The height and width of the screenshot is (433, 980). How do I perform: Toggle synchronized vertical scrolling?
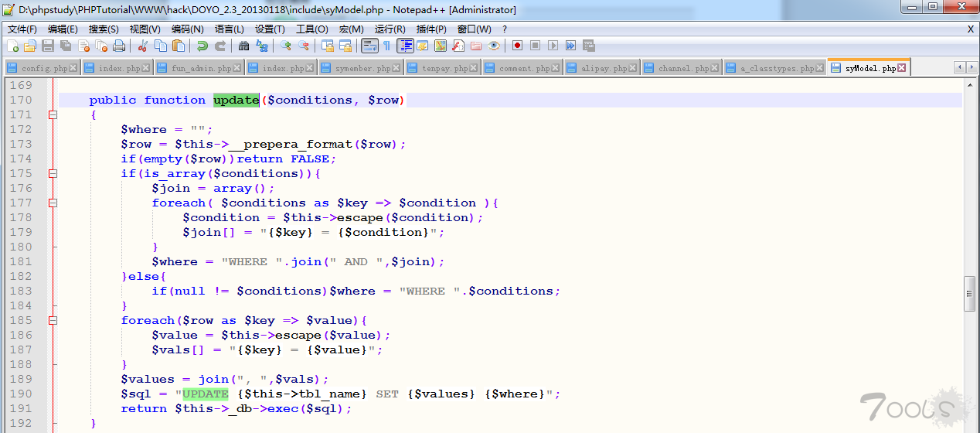coord(327,46)
